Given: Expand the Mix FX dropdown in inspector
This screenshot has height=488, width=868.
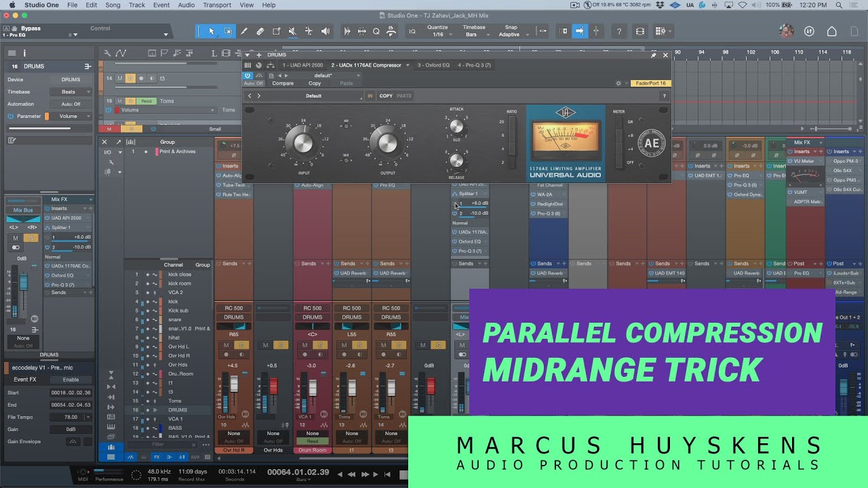Looking at the screenshot, I should (x=90, y=199).
